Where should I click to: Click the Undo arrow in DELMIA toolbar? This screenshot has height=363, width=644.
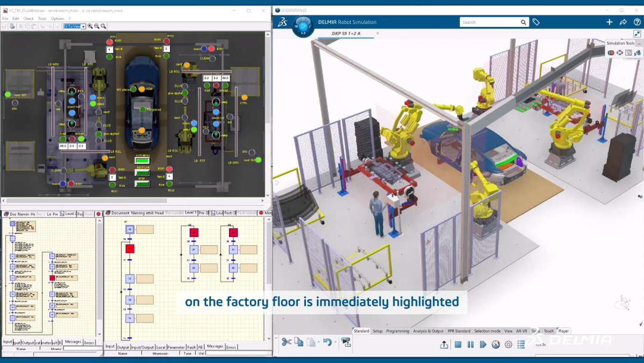327,342
